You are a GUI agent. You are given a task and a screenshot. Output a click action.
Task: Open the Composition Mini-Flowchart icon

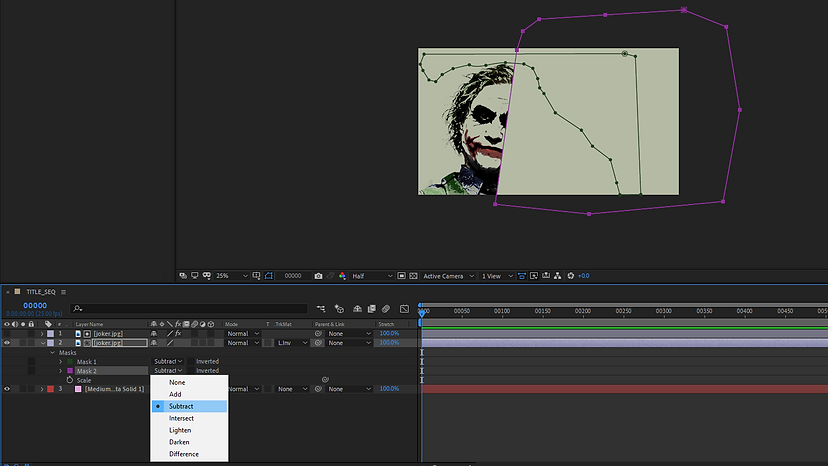[x=321, y=309]
